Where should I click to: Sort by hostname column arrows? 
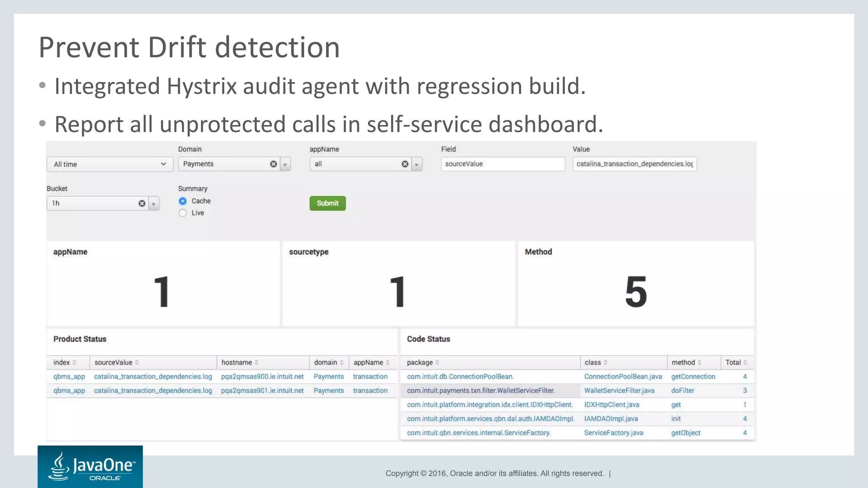257,363
